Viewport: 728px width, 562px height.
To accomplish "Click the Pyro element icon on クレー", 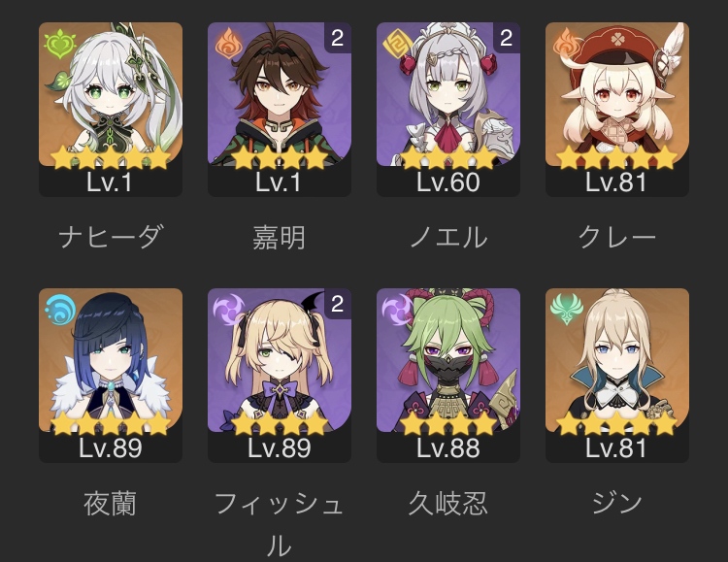I will tap(566, 44).
